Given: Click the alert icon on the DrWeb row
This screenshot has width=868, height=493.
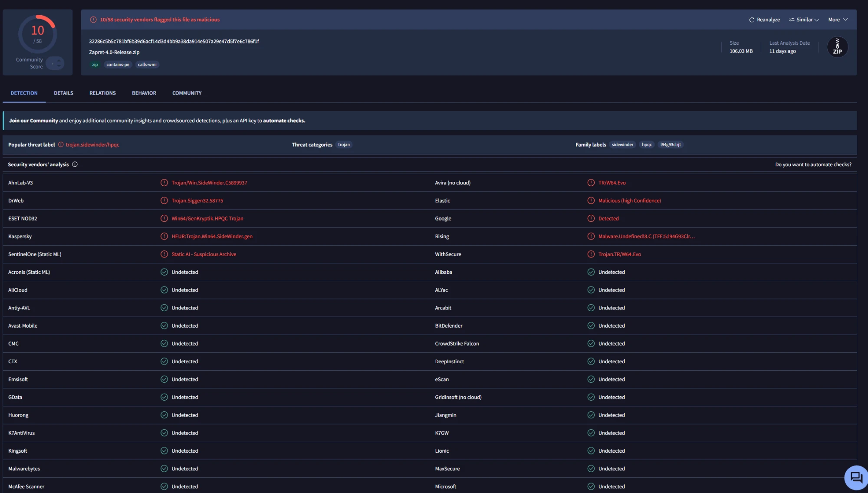Looking at the screenshot, I should 164,200.
